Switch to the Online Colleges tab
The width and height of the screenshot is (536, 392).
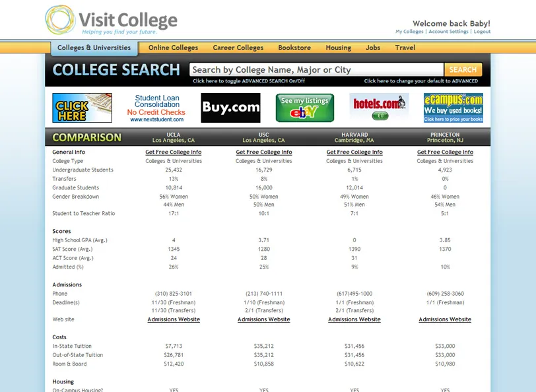pyautogui.click(x=174, y=48)
